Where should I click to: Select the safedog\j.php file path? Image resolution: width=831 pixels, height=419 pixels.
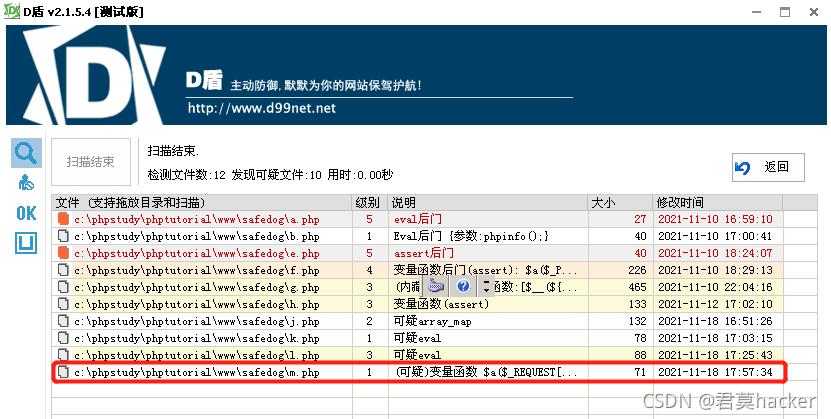(197, 321)
